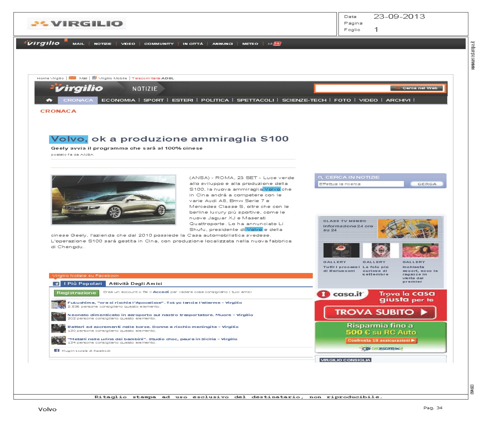The height and width of the screenshot is (421, 504).
Task: Click the Facebook icon beside I Più Popolari
Action: [56, 284]
